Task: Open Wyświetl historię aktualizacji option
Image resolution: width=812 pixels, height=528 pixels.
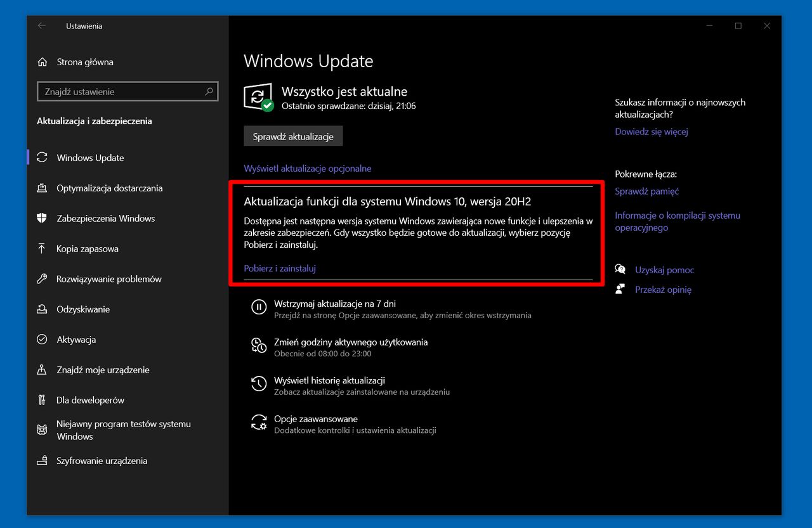Action: (x=330, y=380)
